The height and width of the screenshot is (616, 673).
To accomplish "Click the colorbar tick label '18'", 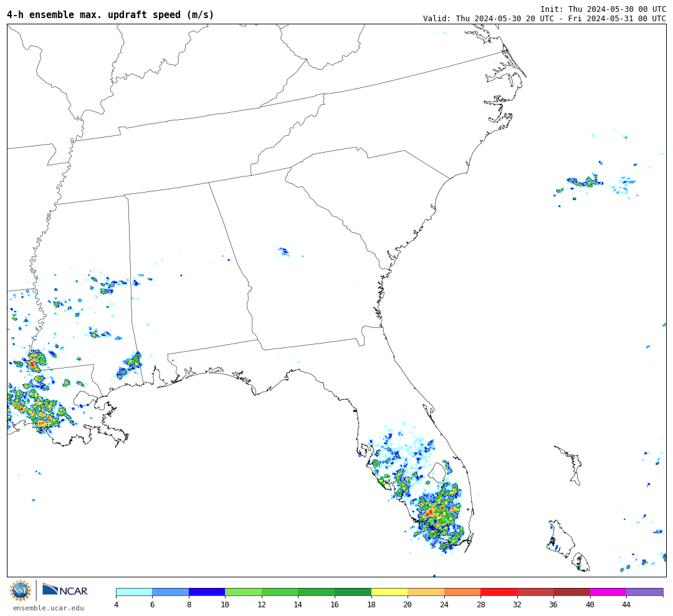I will pos(371,604).
